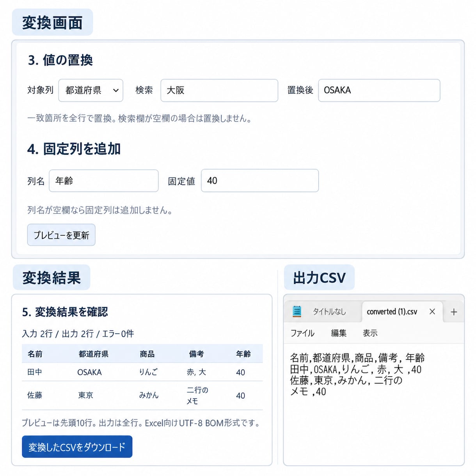Click the 検索 input field containing 大阪
The image size is (476, 476).
tap(219, 90)
